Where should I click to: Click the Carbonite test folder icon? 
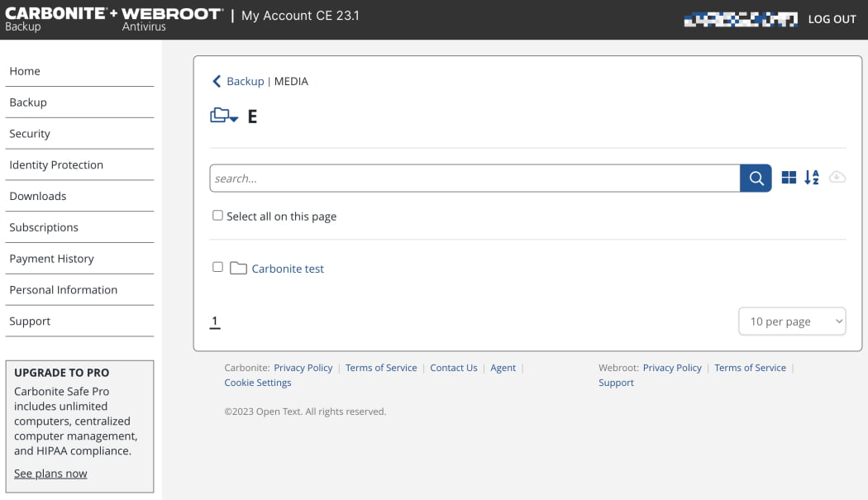[x=238, y=269]
